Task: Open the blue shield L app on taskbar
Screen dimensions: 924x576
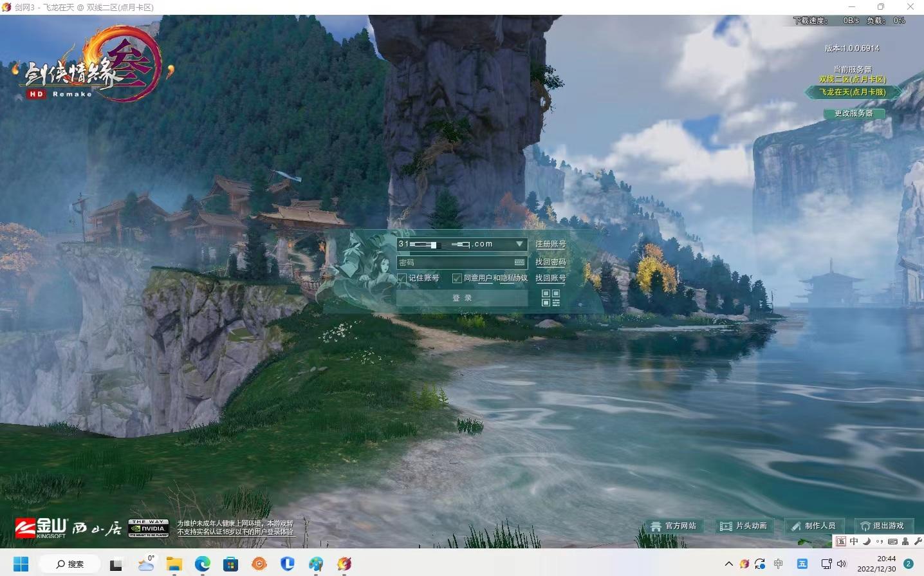Action: (x=288, y=564)
